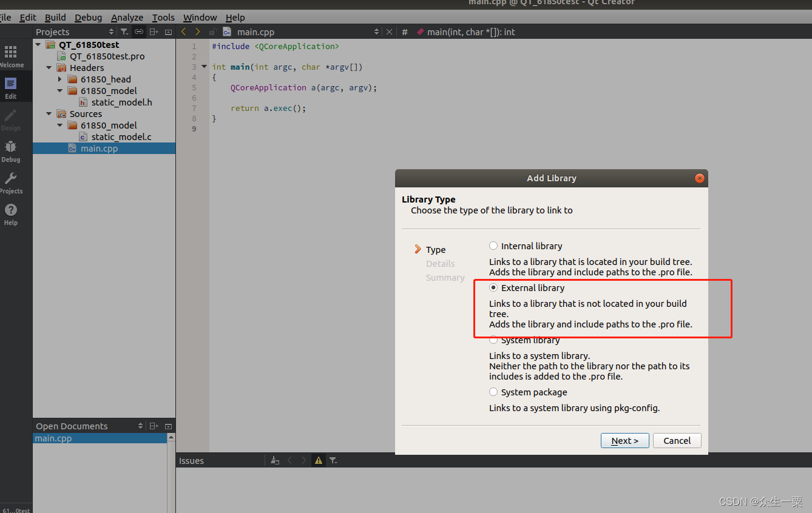The height and width of the screenshot is (513, 812).
Task: Collapse the Sources folder
Action: [x=49, y=113]
